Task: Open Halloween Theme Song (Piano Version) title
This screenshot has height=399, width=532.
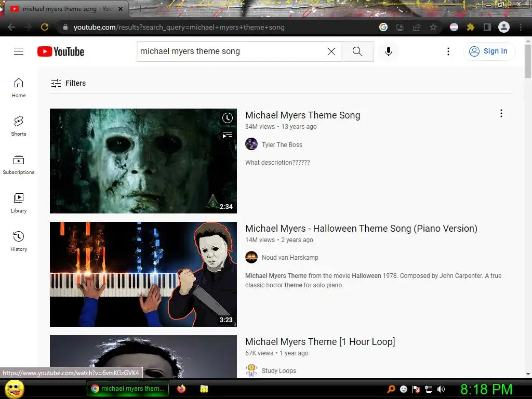Action: 362,229
